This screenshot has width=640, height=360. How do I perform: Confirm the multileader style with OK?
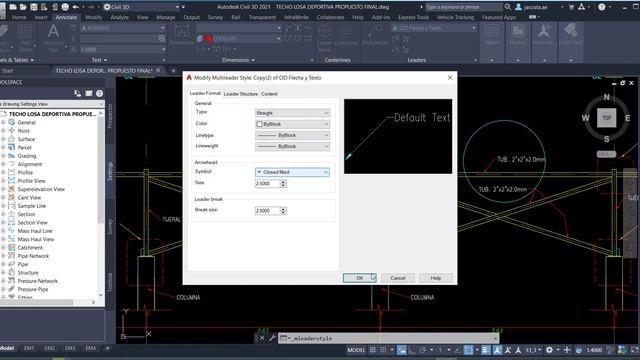359,278
